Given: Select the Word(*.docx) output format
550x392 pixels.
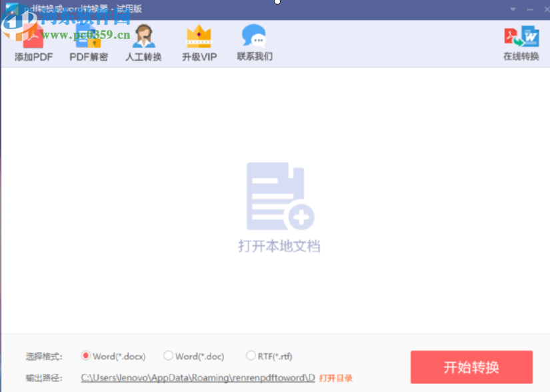Looking at the screenshot, I should coord(87,356).
